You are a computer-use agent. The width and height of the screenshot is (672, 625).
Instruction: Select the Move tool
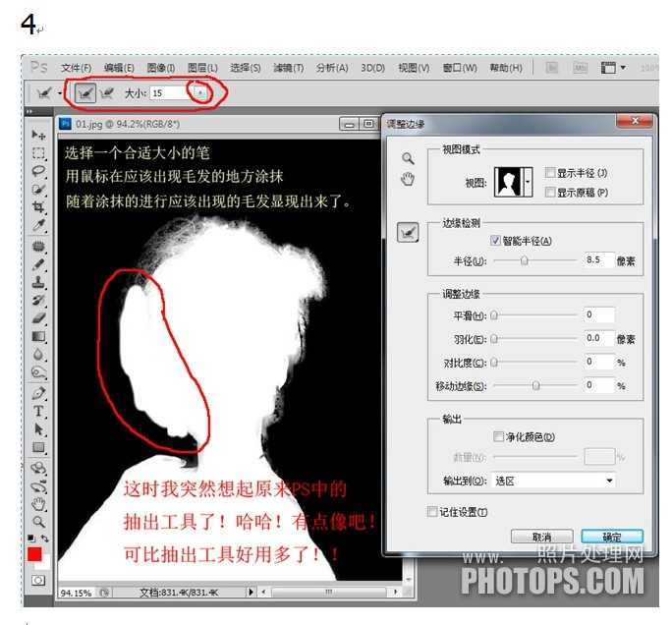click(38, 135)
